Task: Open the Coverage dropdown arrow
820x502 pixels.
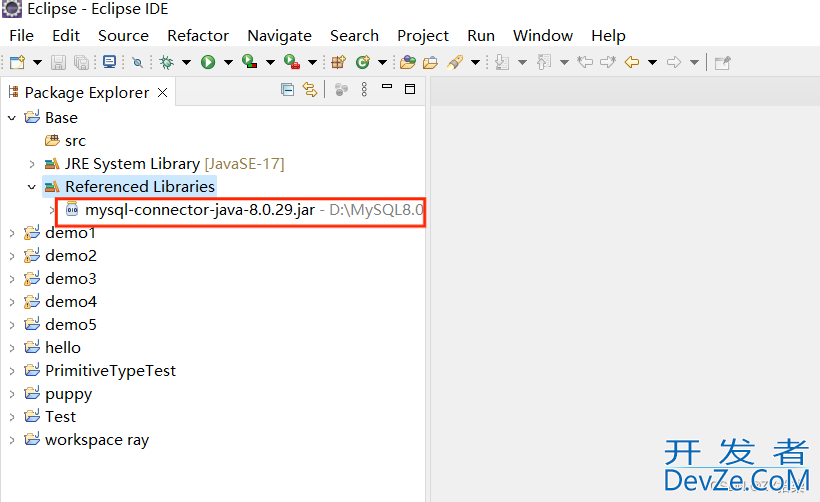Action: (x=270, y=63)
